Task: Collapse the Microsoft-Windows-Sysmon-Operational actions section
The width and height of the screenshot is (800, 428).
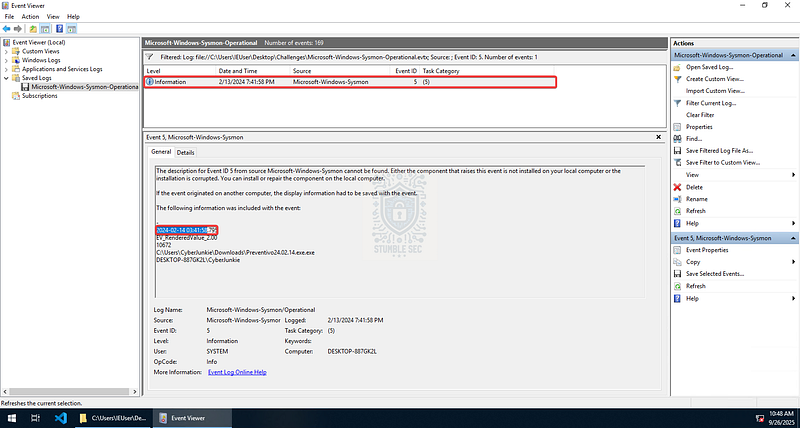Action: (794, 55)
